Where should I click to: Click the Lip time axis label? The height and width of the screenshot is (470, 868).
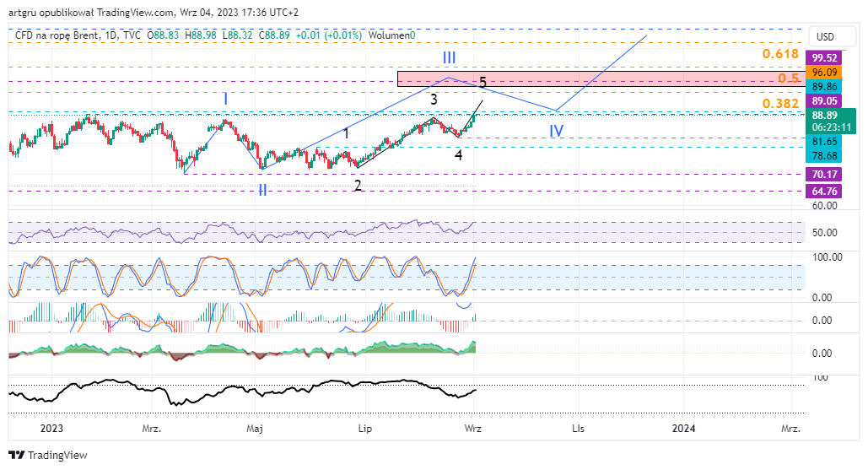point(364,428)
